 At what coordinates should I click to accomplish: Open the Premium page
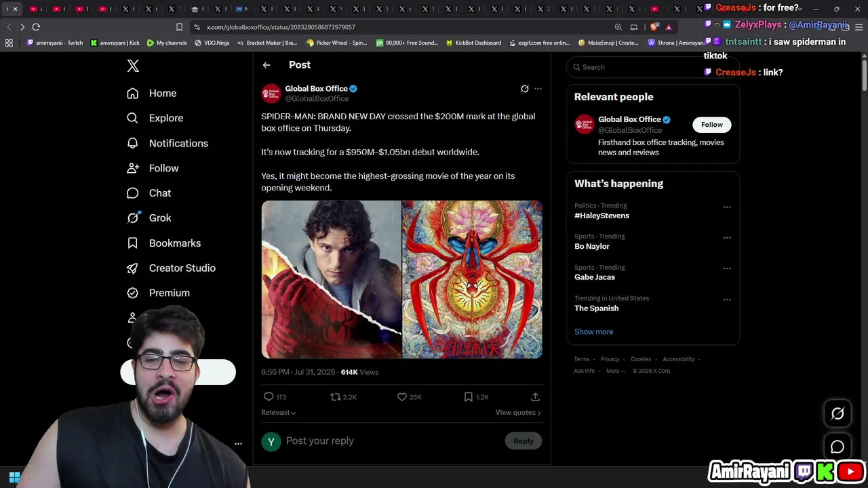159,293
